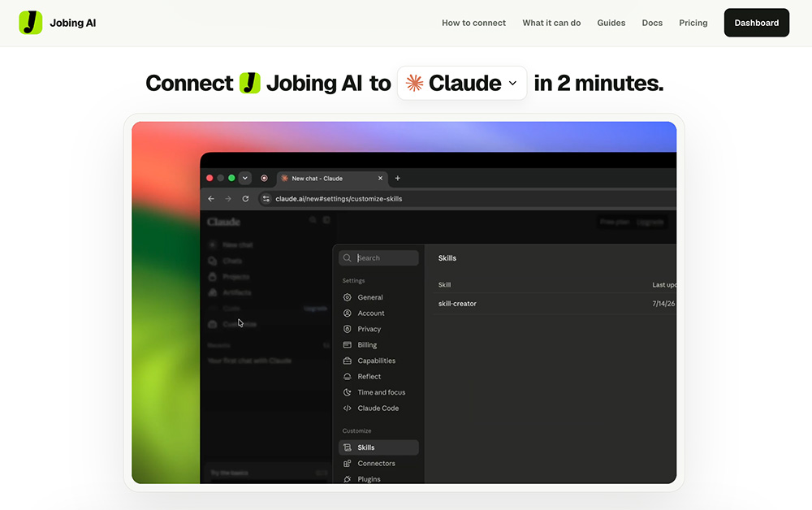Select the skill-creator row
The image size is (812, 510).
pos(555,304)
